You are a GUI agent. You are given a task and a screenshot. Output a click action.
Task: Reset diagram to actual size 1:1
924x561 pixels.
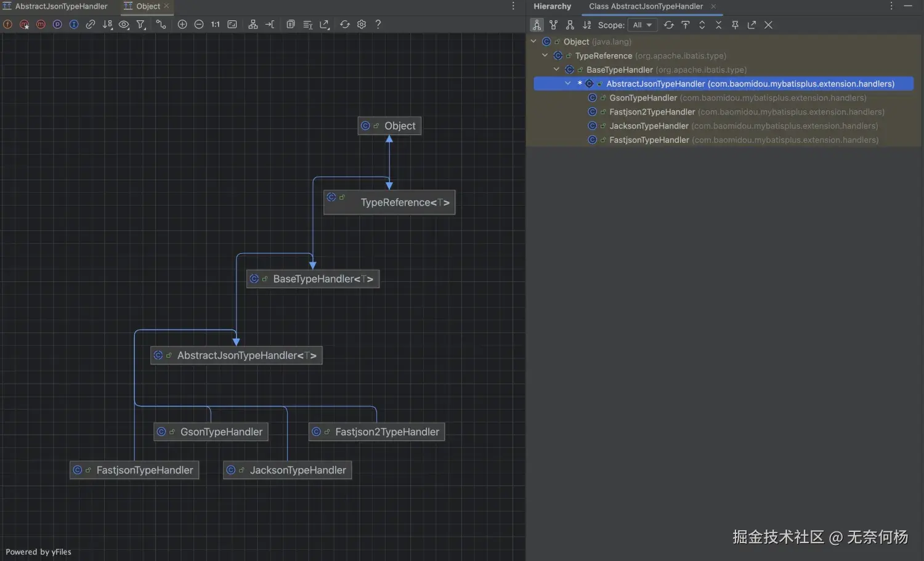215,25
